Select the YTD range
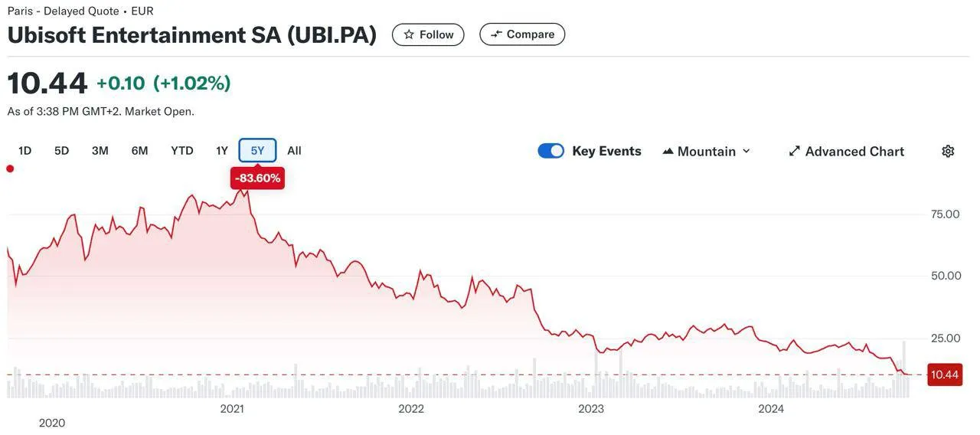The height and width of the screenshot is (435, 980). click(182, 151)
